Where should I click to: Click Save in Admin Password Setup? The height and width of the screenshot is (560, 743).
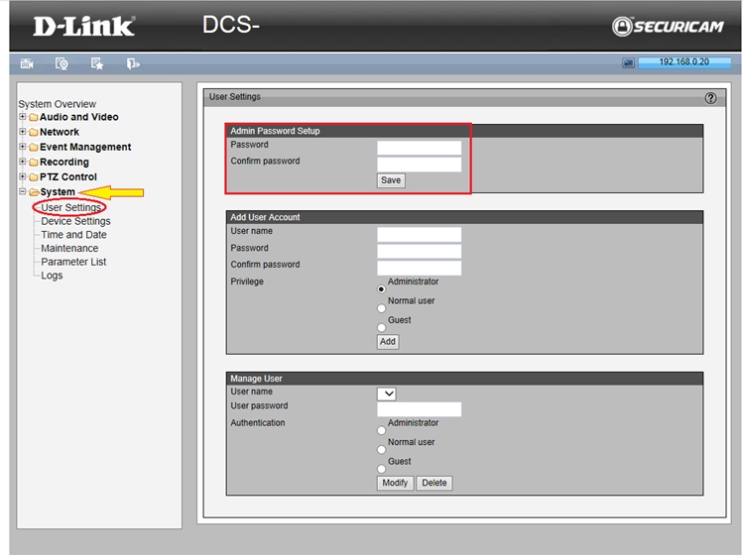391,180
